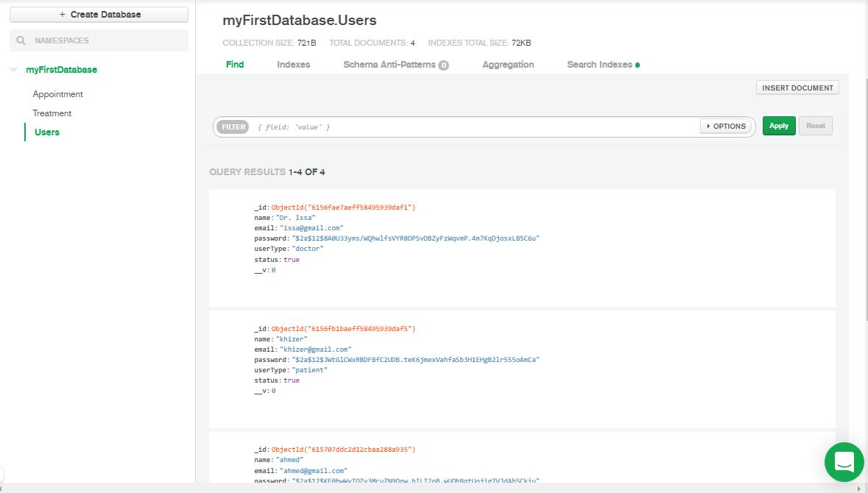Click the Schema Anti-Patterns count badge
This screenshot has height=493, width=868.
[x=443, y=65]
